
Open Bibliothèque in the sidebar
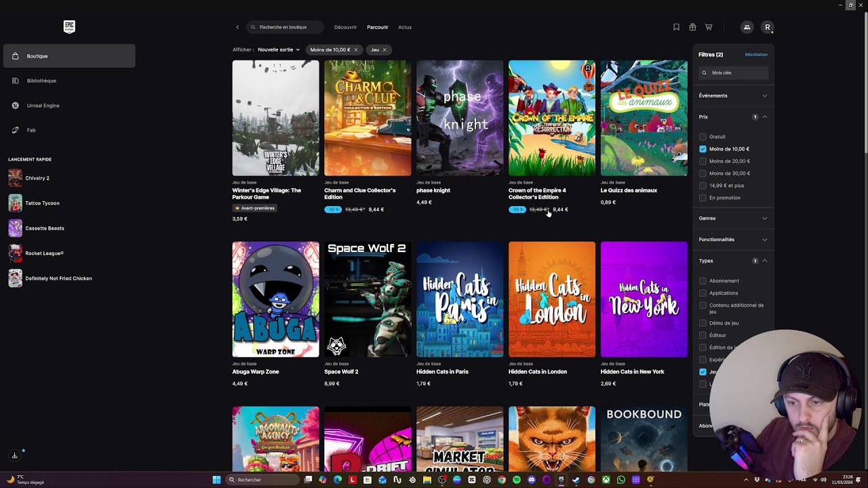pos(69,81)
